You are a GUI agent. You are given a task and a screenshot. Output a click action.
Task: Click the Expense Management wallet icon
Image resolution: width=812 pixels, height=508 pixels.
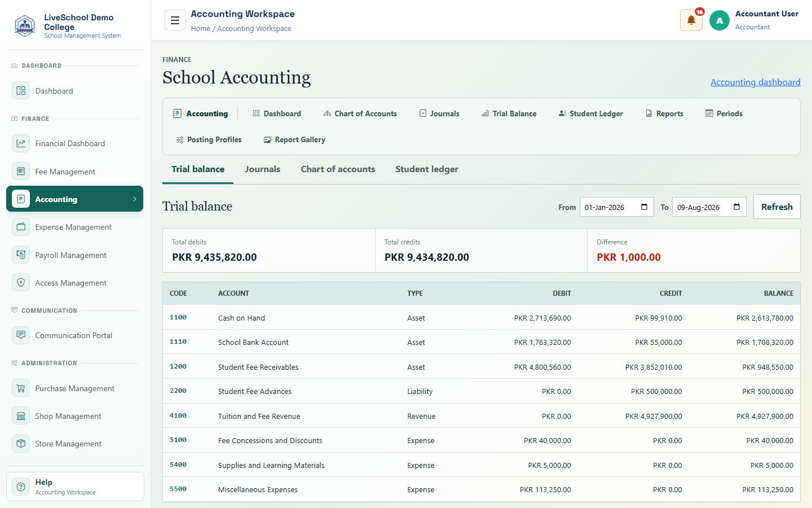[21, 227]
